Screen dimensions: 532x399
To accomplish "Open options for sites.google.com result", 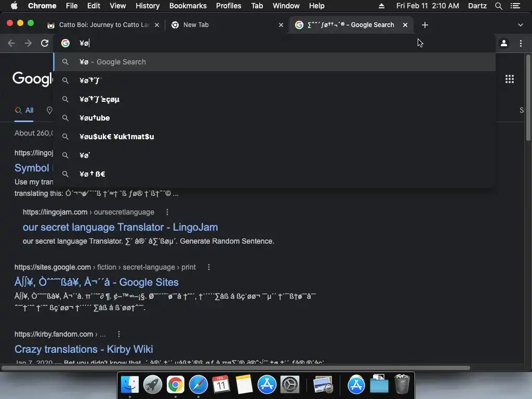I will 209,267.
